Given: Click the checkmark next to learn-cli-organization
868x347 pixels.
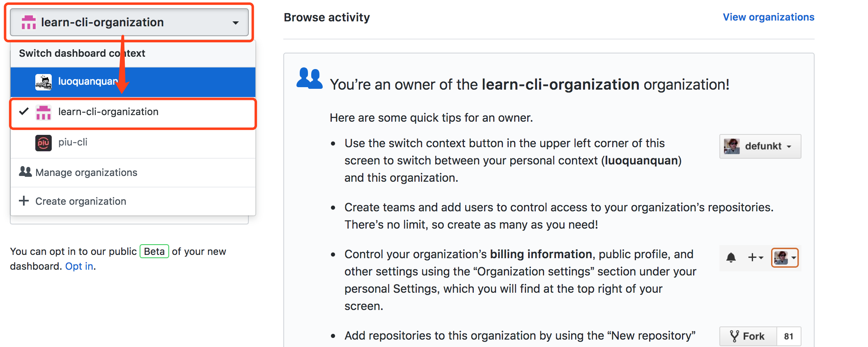Looking at the screenshot, I should point(24,111).
